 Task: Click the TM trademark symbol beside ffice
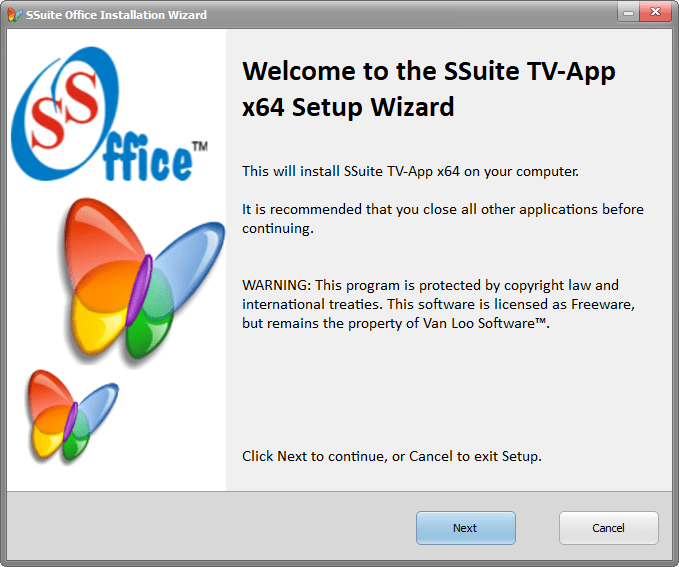(200, 146)
